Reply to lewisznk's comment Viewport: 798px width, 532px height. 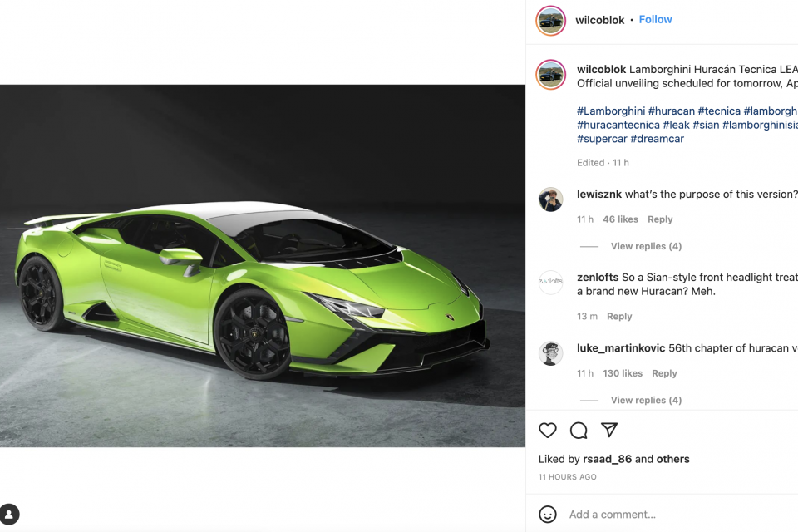pos(660,219)
